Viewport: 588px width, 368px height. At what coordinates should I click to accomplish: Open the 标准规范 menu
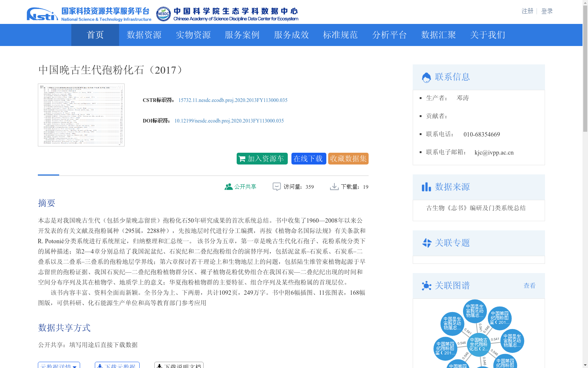[x=340, y=35]
